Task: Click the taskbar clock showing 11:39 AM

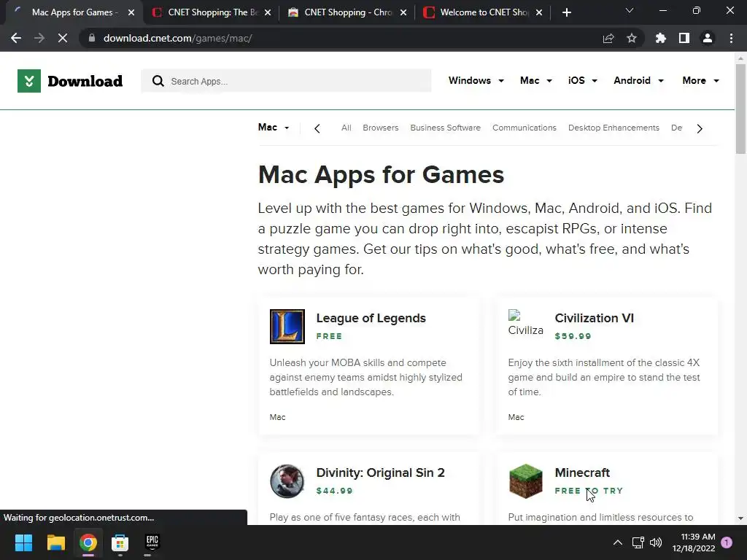Action: pyautogui.click(x=694, y=542)
